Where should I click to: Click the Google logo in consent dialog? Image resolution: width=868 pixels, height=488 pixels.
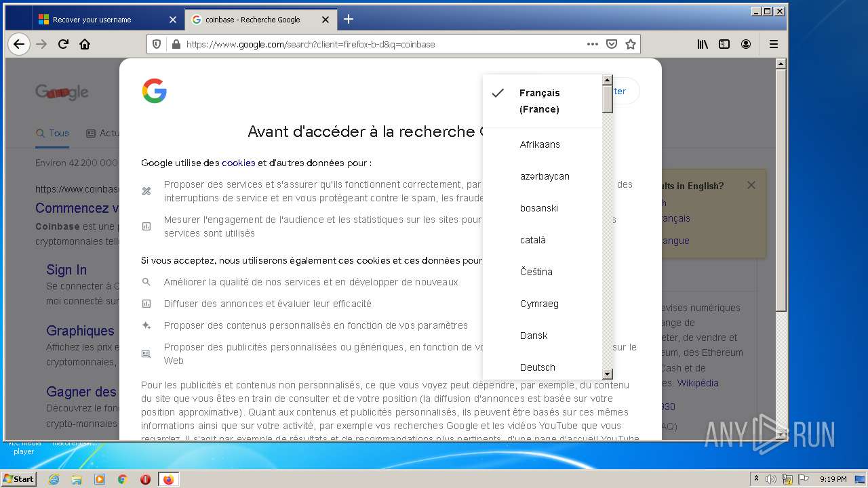click(x=155, y=91)
